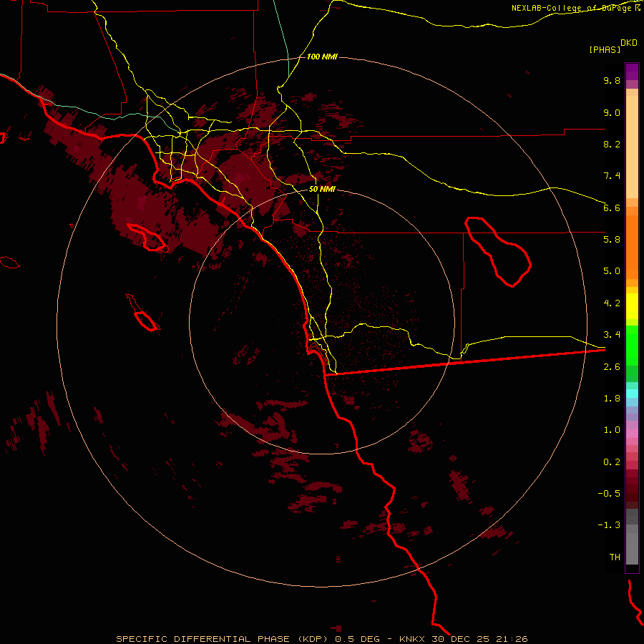Select the 2.6 value on color scale
644x644 pixels.
(x=612, y=367)
